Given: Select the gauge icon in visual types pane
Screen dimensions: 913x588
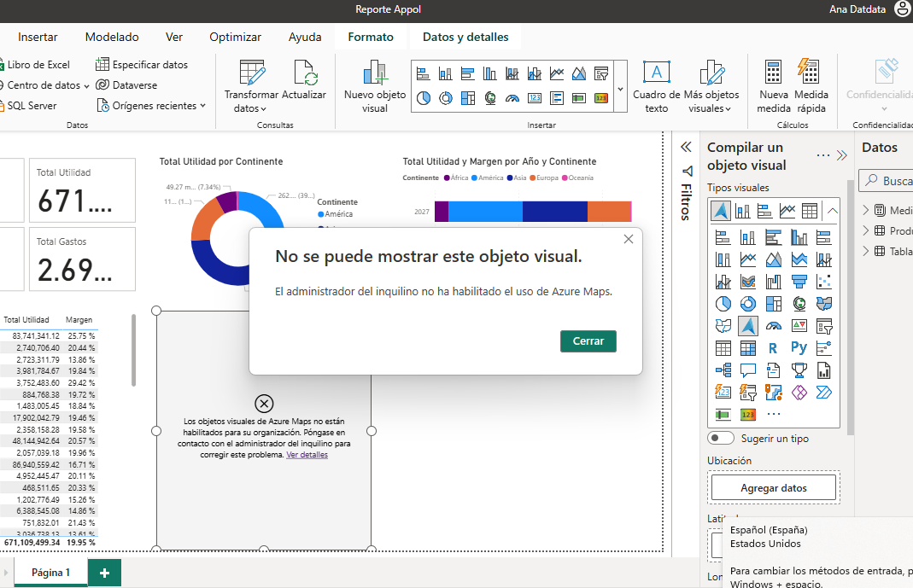Looking at the screenshot, I should (774, 326).
